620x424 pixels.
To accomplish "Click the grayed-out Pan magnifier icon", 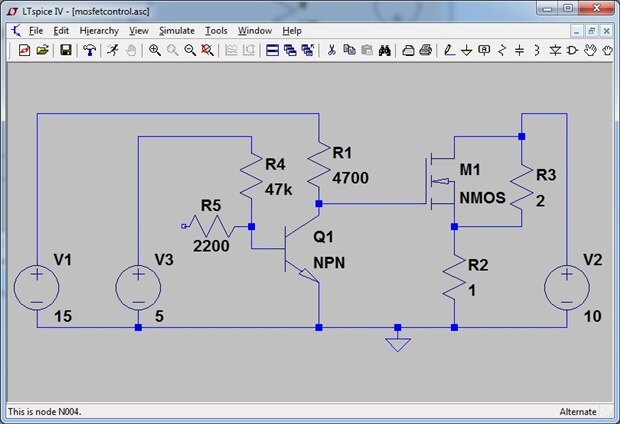I will coord(172,50).
